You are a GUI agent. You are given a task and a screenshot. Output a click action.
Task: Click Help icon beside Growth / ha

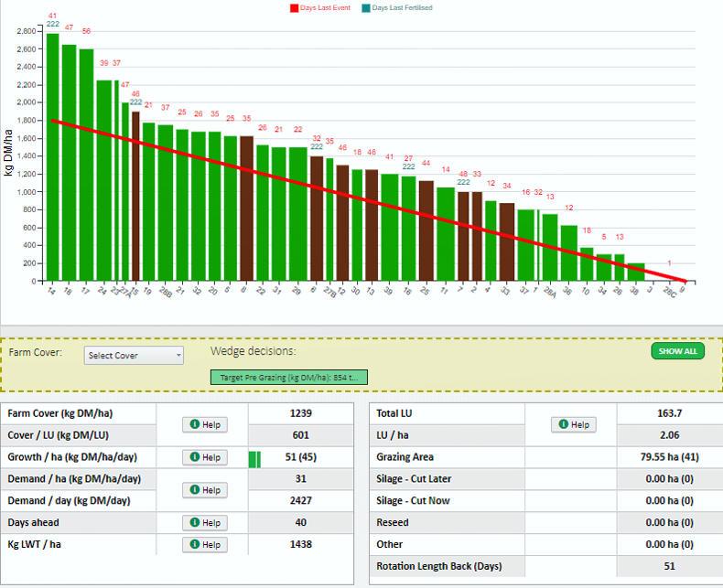click(204, 457)
